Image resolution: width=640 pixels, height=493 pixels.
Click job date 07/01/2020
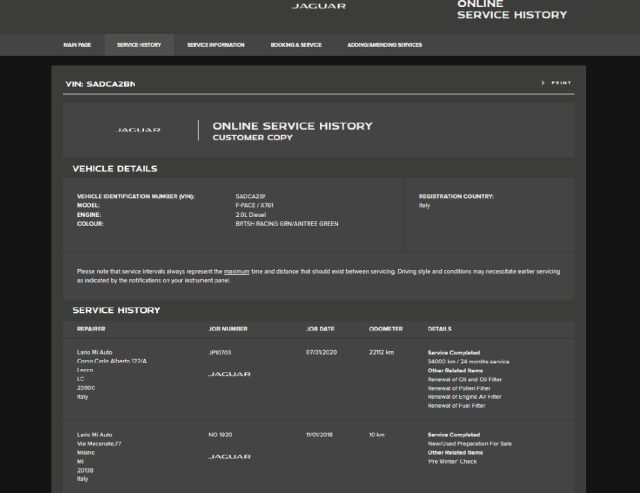[322, 353]
